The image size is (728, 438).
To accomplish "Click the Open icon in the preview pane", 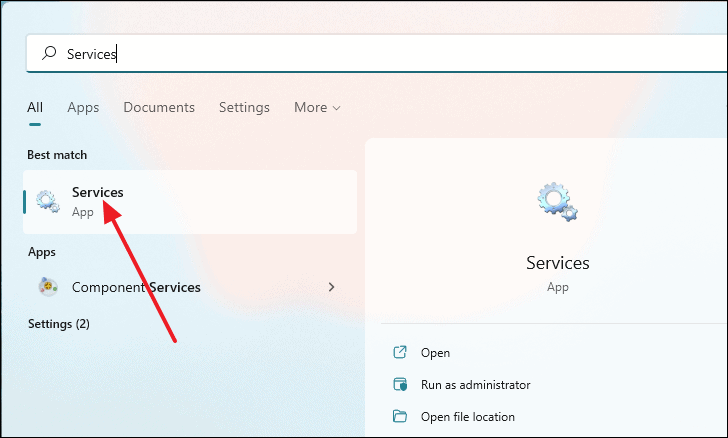I will click(x=400, y=352).
